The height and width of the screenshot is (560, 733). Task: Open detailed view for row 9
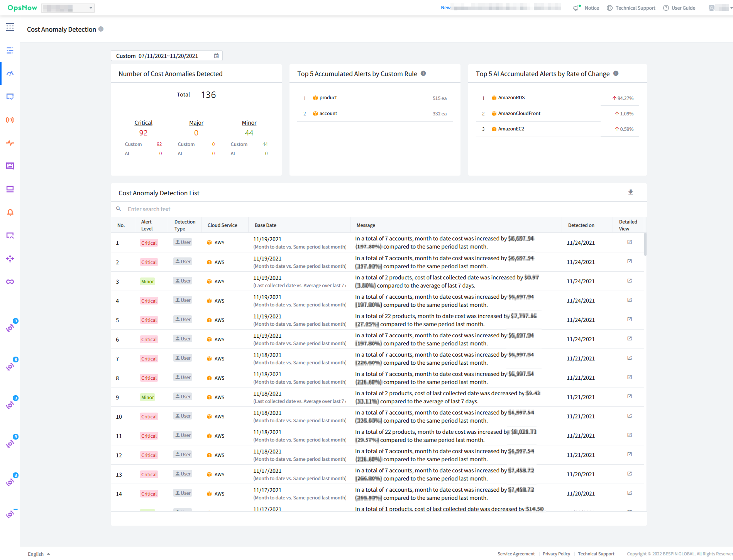coord(629,397)
